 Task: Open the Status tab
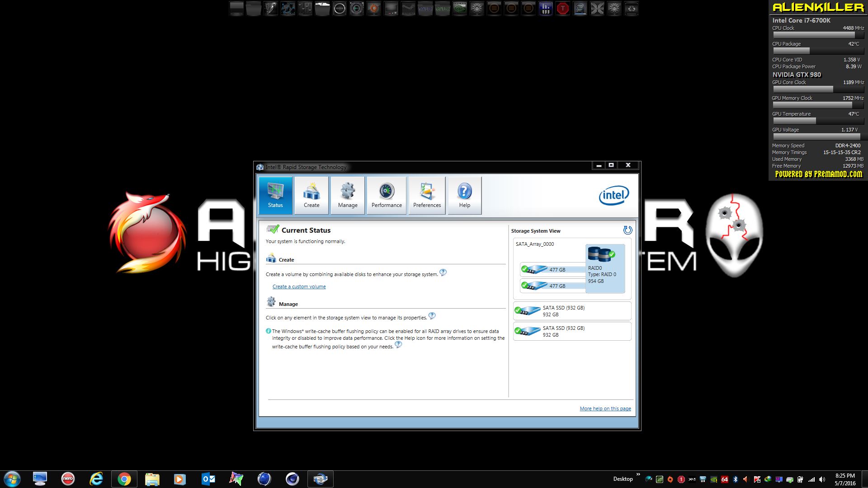tap(275, 195)
